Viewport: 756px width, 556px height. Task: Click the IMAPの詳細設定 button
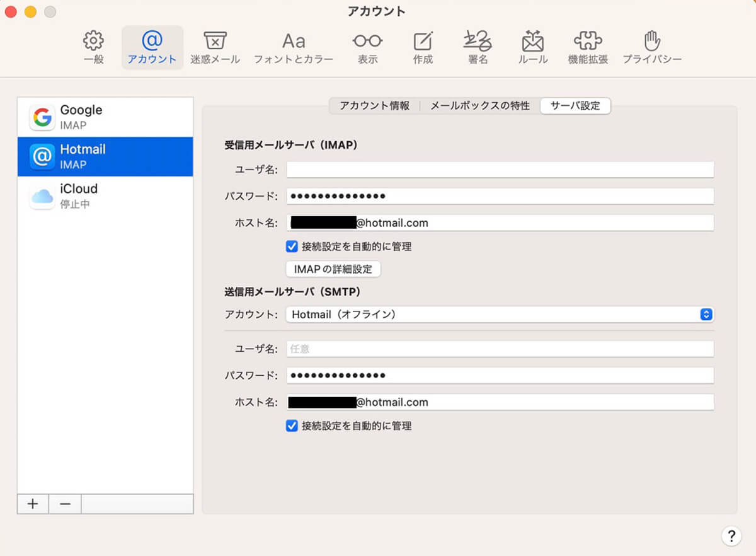click(x=333, y=269)
